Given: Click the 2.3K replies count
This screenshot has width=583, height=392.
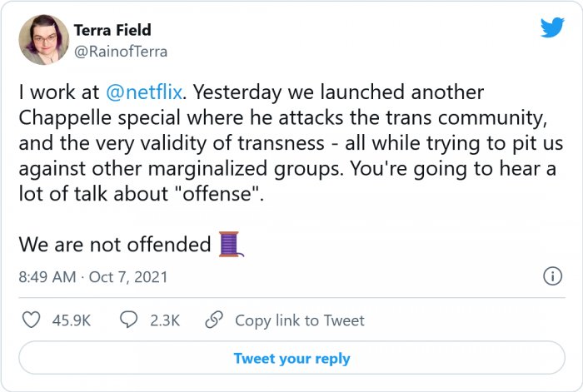Looking at the screenshot, I should click(163, 320).
